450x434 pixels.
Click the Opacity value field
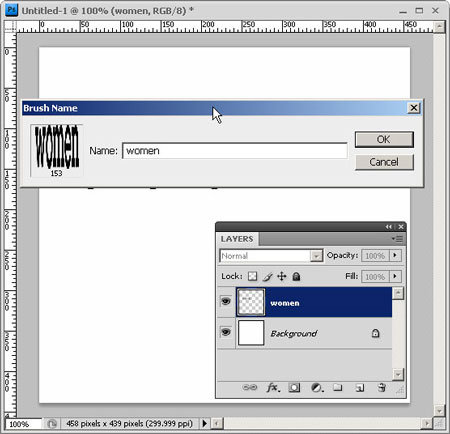tap(375, 256)
